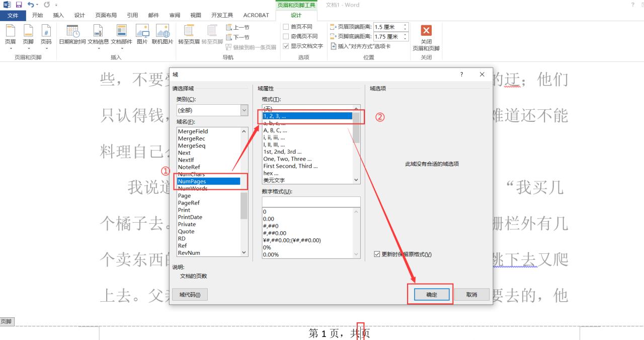The height and width of the screenshot is (340, 644).
Task: Toggle 显示文档文字 checkbox
Action: [x=286, y=46]
